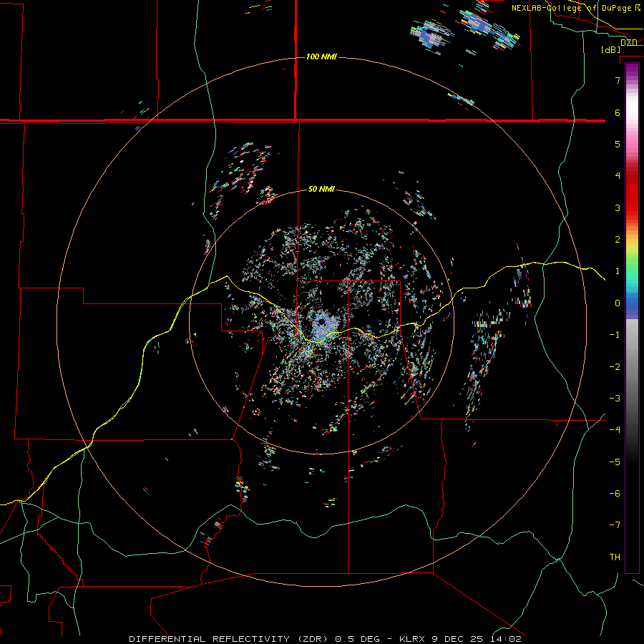Screen dimensions: 644x644
Task: Click the white-pink top section of the colorbar
Action: (632, 109)
